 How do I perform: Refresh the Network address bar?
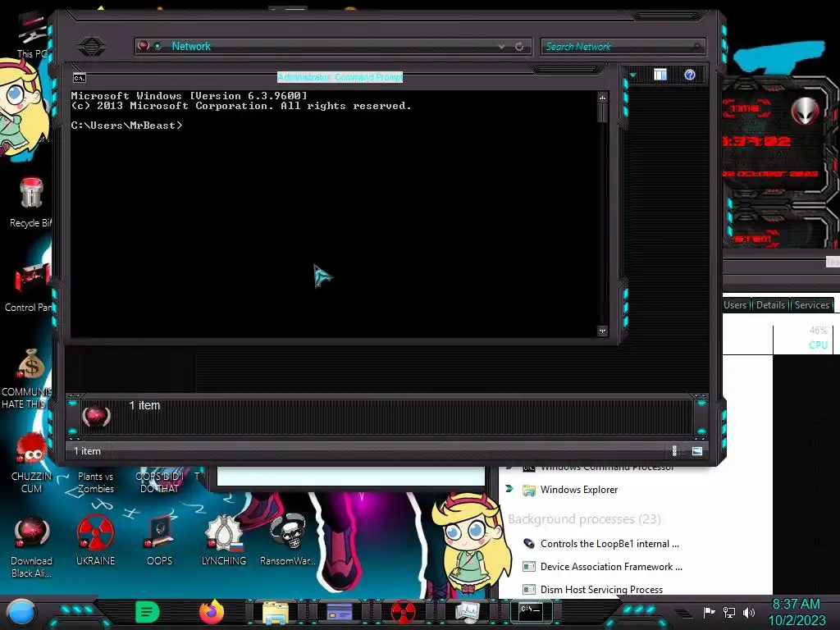(519, 47)
